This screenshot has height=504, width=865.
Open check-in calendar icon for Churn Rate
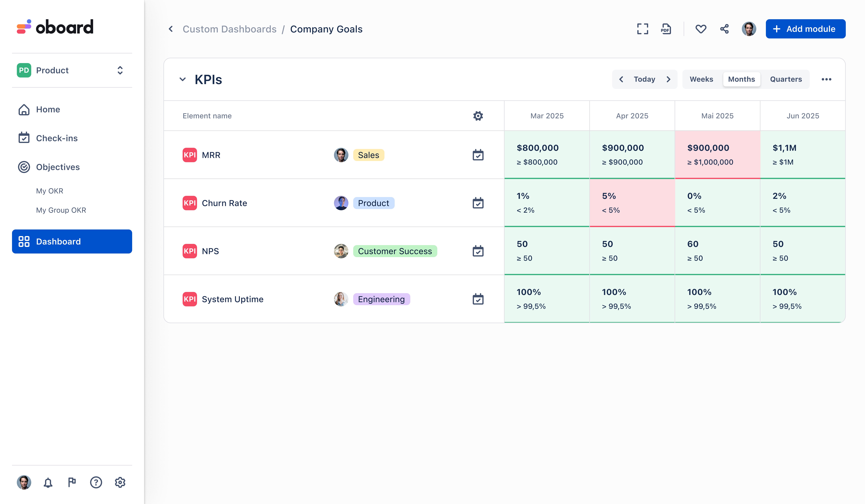pos(478,203)
